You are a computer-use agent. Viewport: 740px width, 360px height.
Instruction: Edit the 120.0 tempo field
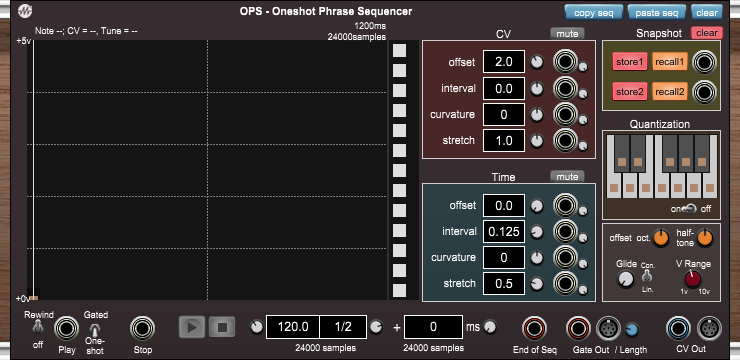[x=293, y=327]
